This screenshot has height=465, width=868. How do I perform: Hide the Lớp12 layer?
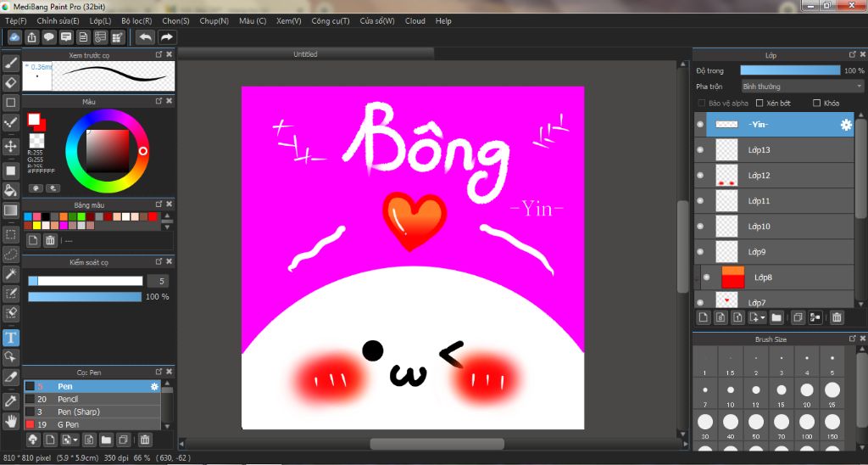[x=700, y=176]
